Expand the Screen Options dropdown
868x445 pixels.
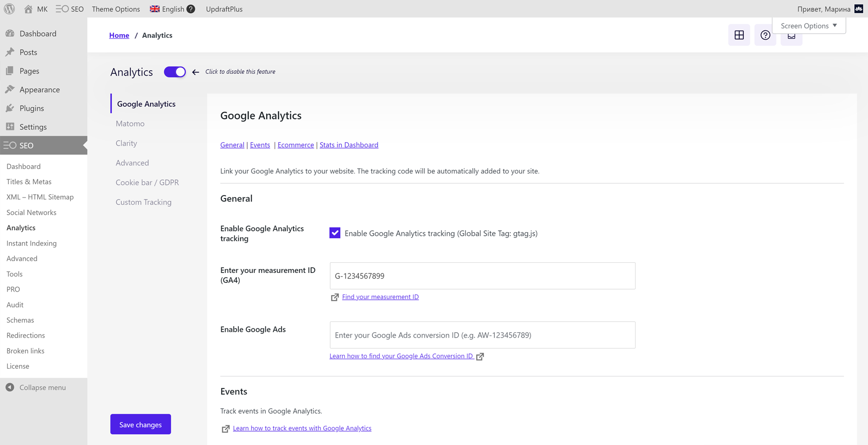(x=809, y=25)
